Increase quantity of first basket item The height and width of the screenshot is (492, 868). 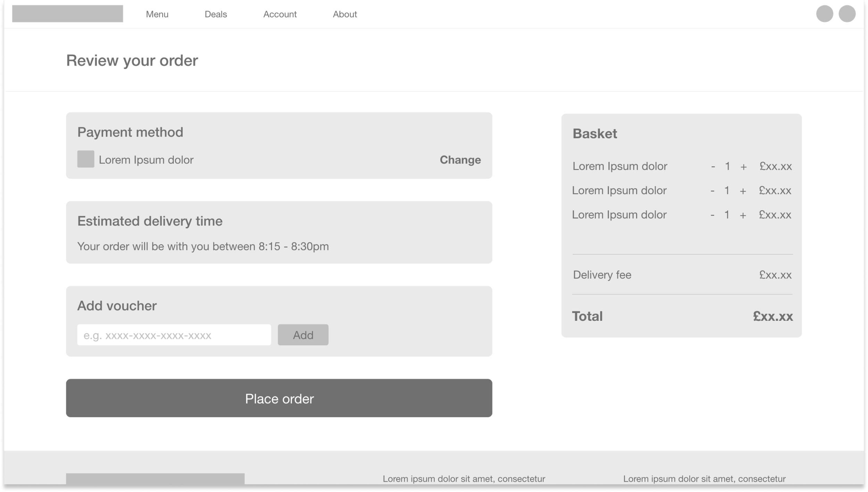[743, 167]
